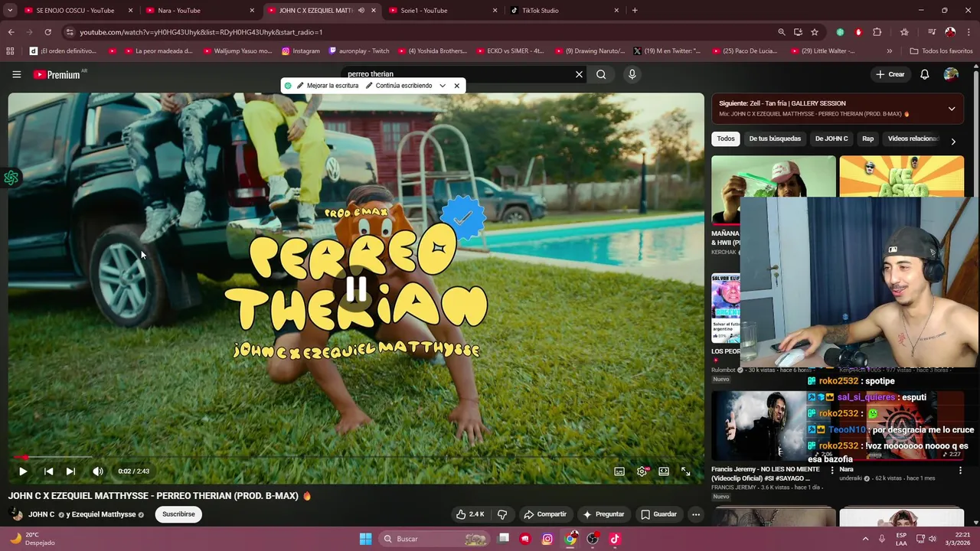This screenshot has height=551, width=980.
Task: Open the tab search dropdown
Action: pos(9,11)
